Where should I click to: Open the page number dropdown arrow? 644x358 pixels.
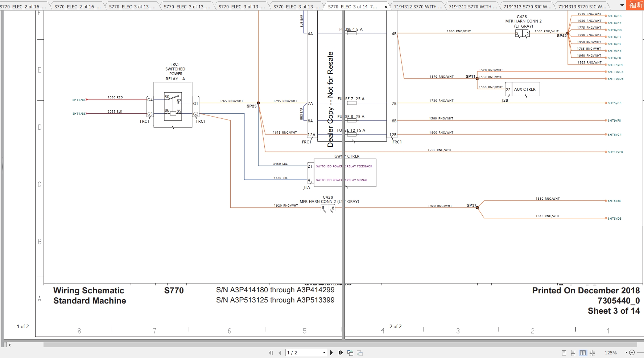pos(324,353)
